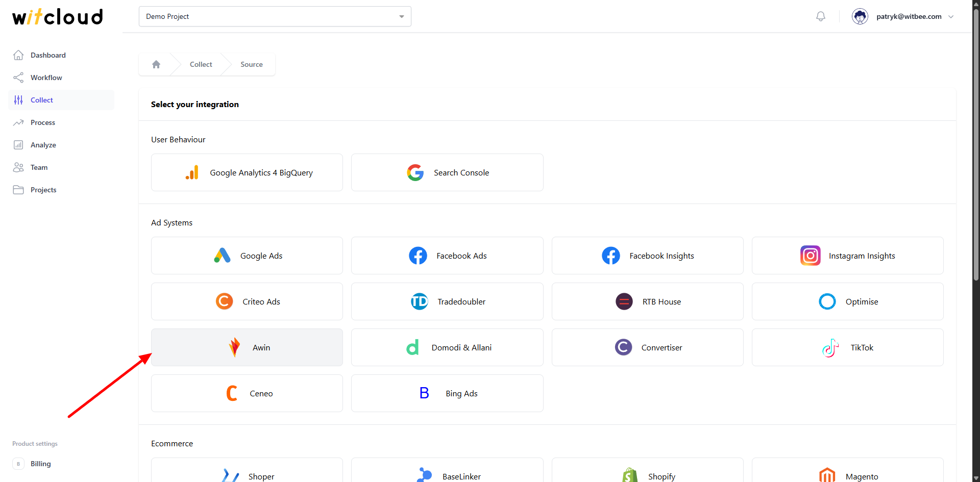This screenshot has width=980, height=482.
Task: Open Analyze in the sidebar
Action: [x=61, y=145]
